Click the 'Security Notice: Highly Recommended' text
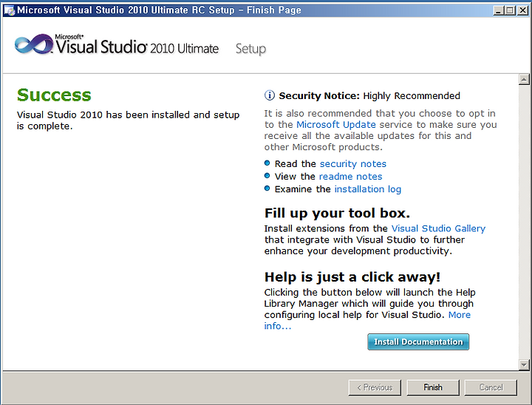Viewport: 532px width, 405px height. coord(369,96)
